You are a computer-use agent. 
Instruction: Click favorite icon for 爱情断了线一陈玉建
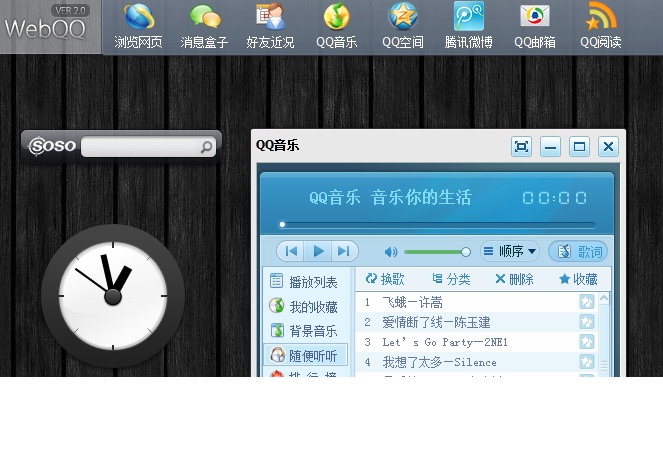[x=586, y=322]
